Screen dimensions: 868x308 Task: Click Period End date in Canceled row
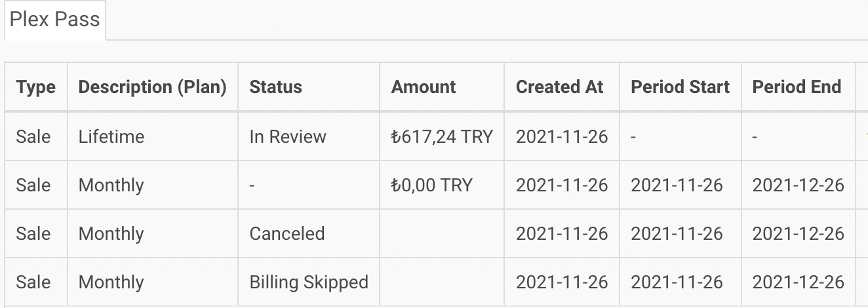click(x=798, y=233)
